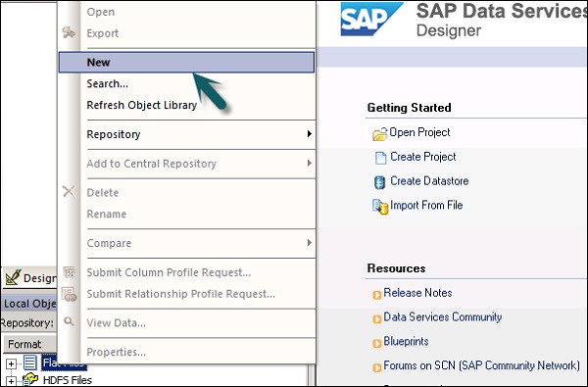This screenshot has height=387, width=588.
Task: Click the Delete menu entry
Action: [102, 193]
